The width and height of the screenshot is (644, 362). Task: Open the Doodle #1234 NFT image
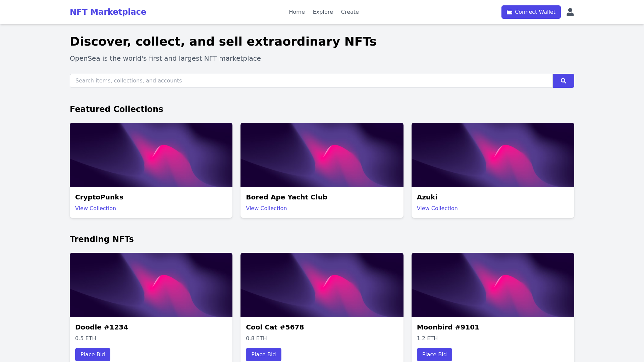[151, 285]
